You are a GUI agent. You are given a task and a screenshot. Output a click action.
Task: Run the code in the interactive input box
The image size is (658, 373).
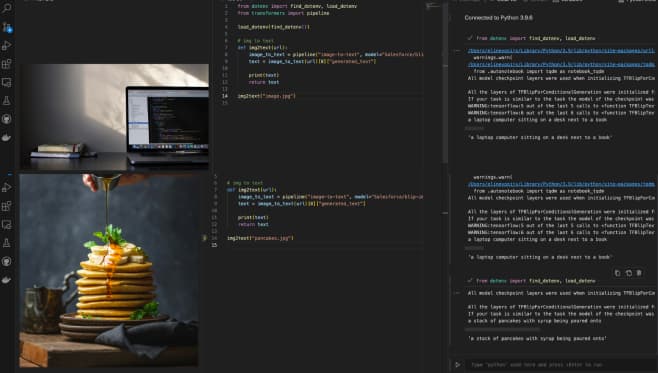(x=458, y=365)
